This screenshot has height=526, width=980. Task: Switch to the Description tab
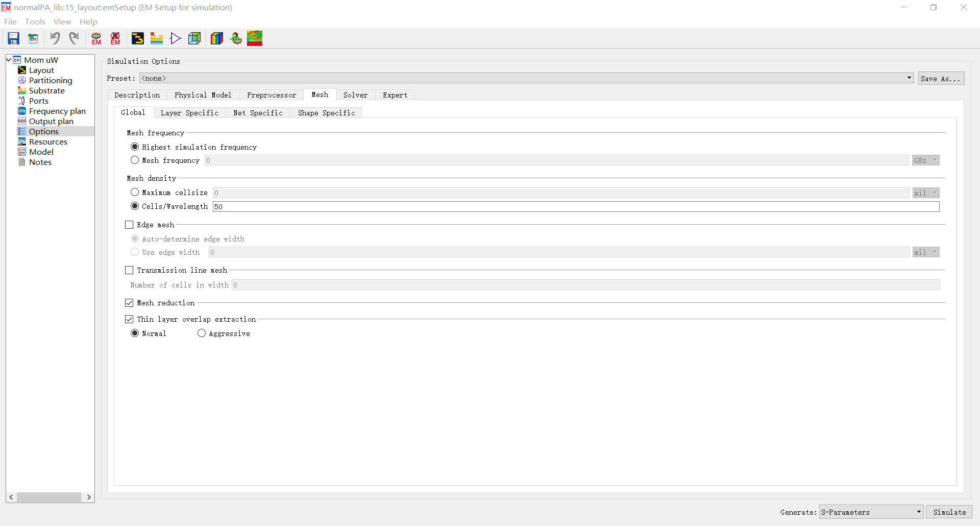137,95
